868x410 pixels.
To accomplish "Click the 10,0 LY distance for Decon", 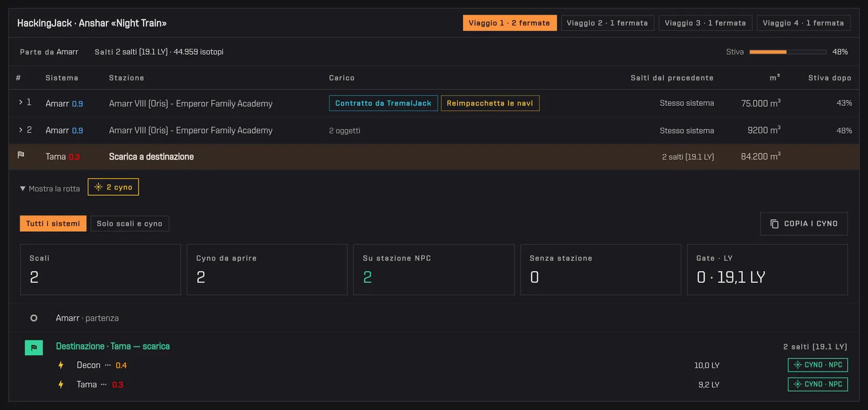I will [x=707, y=365].
